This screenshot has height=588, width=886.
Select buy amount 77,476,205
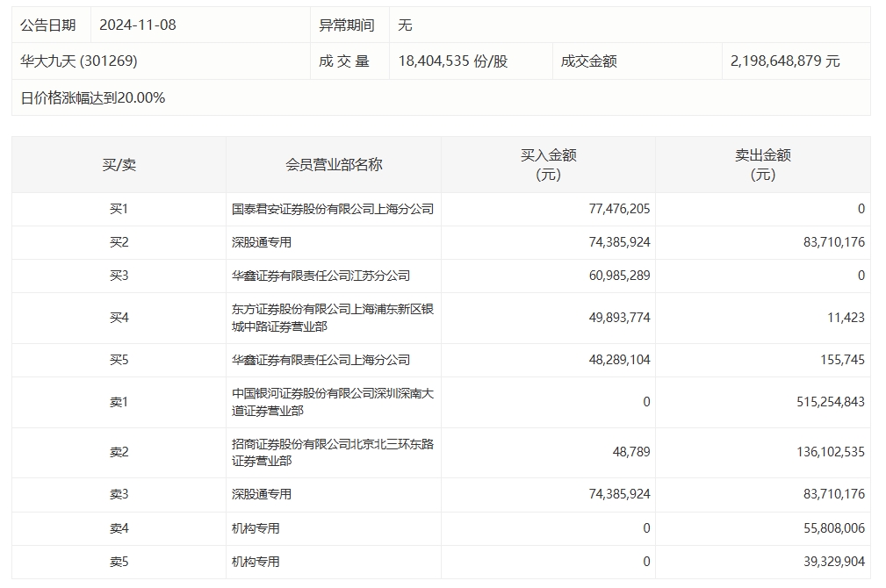619,210
